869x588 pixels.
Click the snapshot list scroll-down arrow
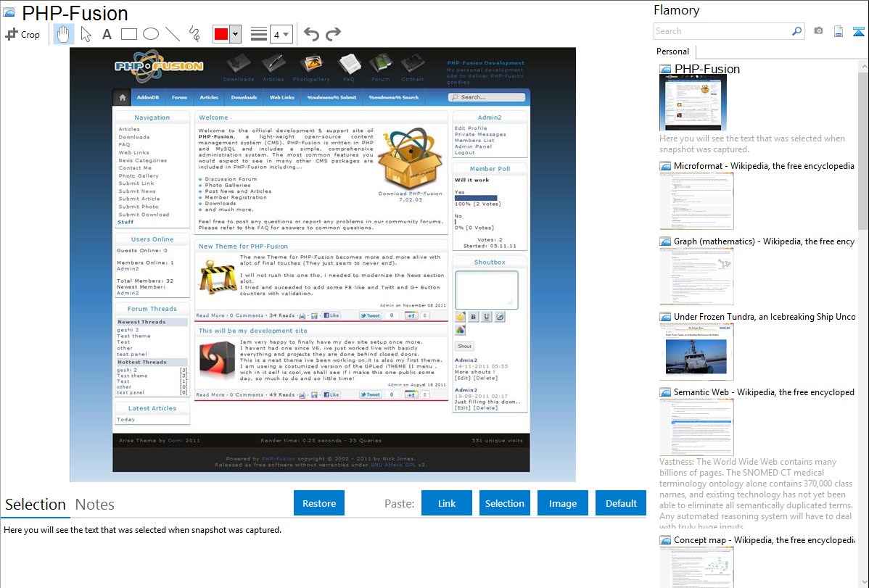pos(863,583)
